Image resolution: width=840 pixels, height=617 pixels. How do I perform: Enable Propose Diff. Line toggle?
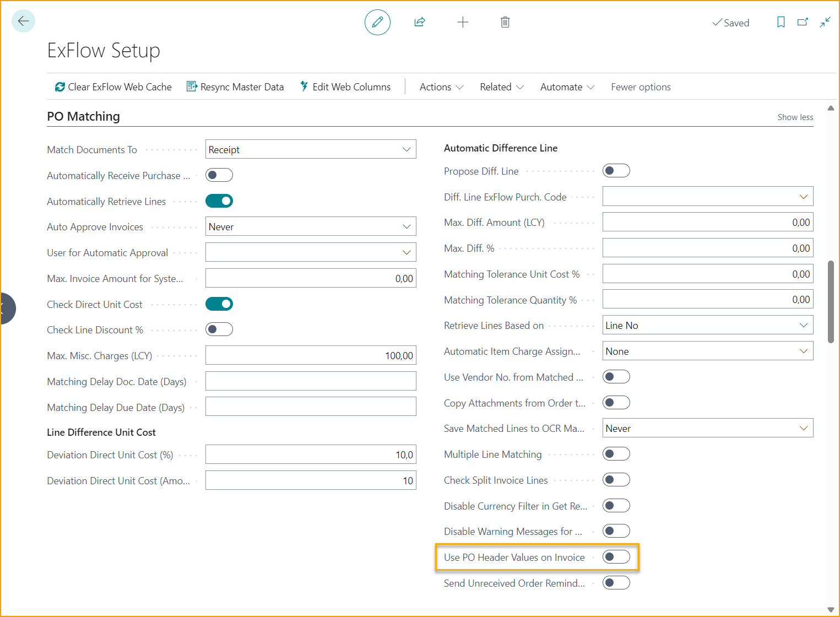[x=616, y=171]
